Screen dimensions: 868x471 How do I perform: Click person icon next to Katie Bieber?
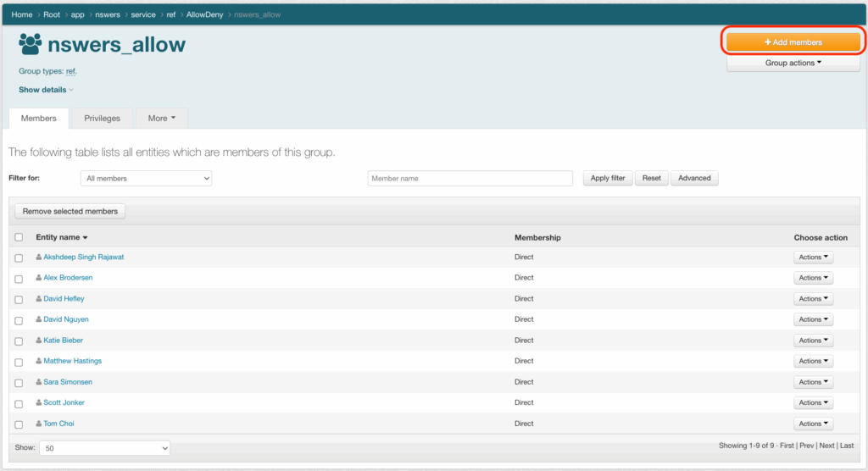point(38,341)
